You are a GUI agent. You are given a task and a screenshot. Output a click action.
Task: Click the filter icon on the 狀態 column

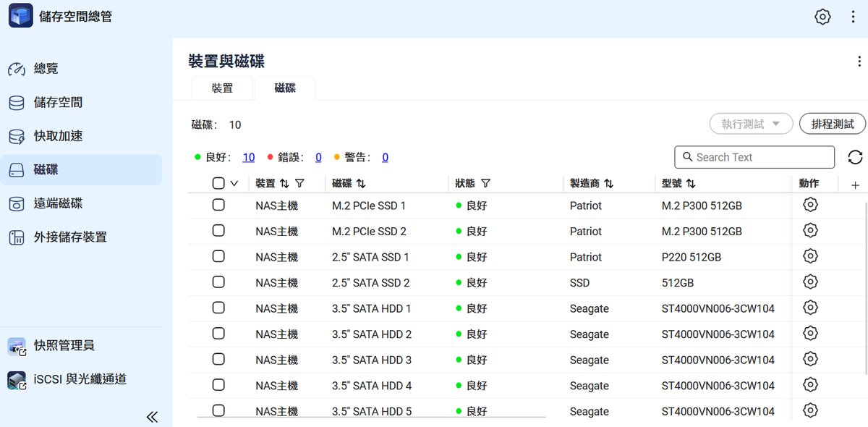[x=485, y=184]
